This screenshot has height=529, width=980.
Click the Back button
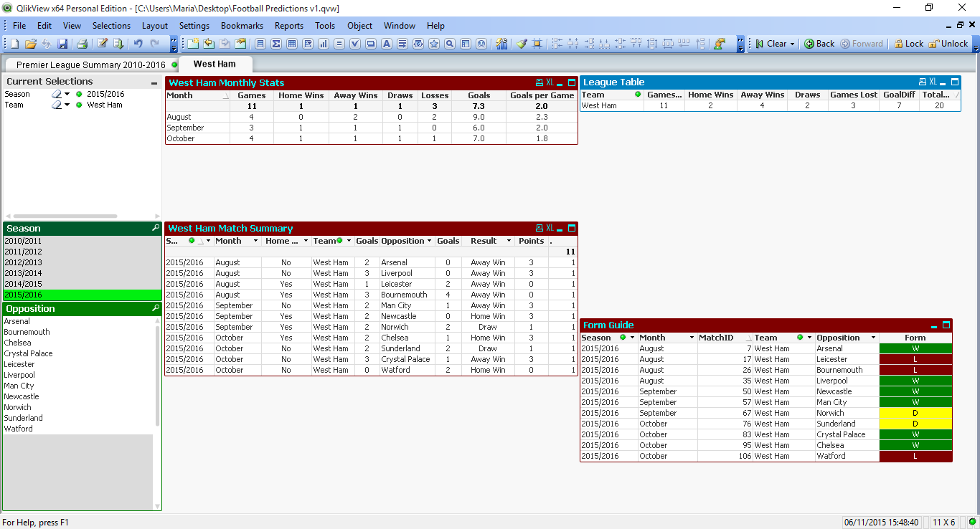pyautogui.click(x=819, y=44)
